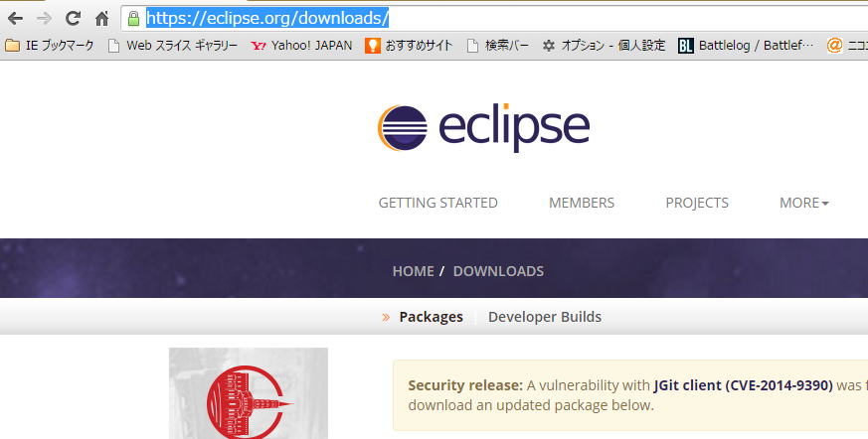
Task: Open the Battlelog / Battlefield bookmark
Action: tap(746, 46)
